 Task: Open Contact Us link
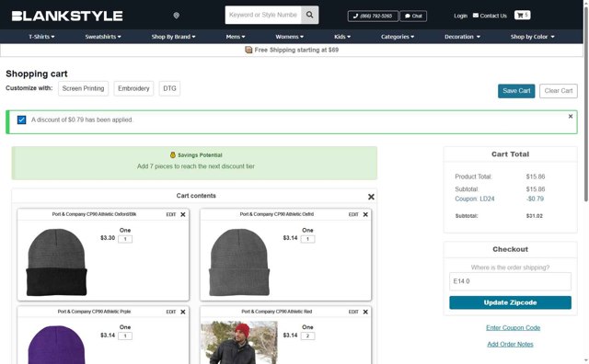click(x=490, y=16)
